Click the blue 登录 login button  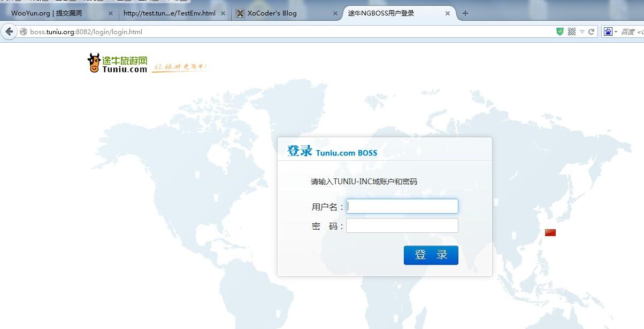(x=431, y=255)
